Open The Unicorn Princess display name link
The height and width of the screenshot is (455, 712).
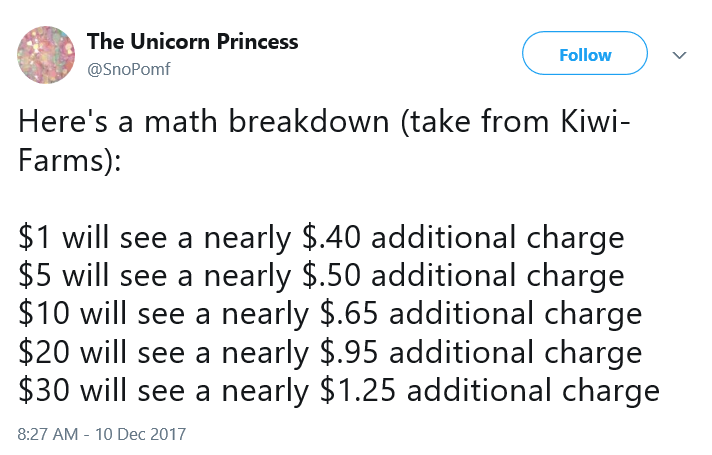193,41
